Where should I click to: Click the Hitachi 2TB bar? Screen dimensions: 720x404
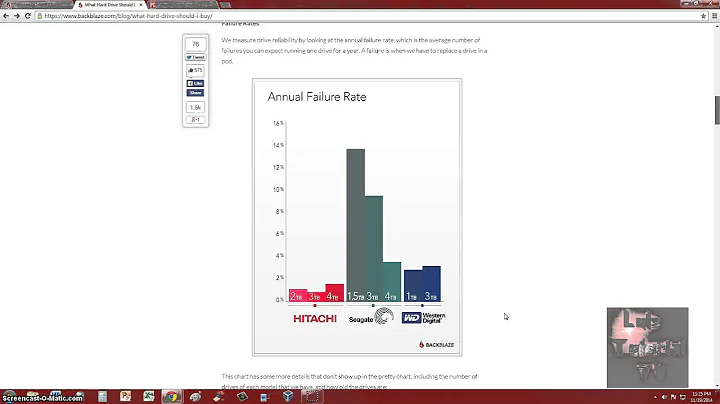point(298,295)
